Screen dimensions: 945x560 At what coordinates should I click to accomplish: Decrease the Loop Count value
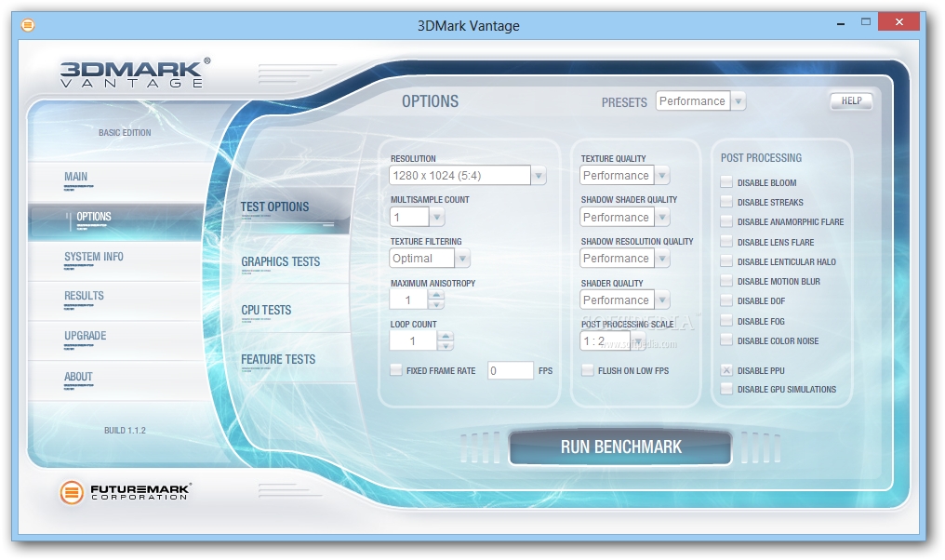pos(446,345)
